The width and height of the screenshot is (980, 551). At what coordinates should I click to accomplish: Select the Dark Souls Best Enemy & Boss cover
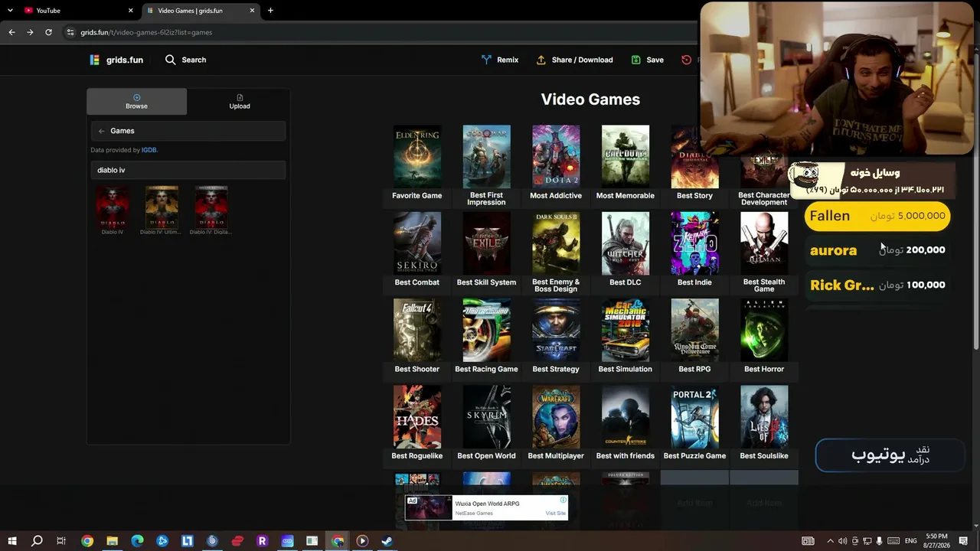[556, 243]
